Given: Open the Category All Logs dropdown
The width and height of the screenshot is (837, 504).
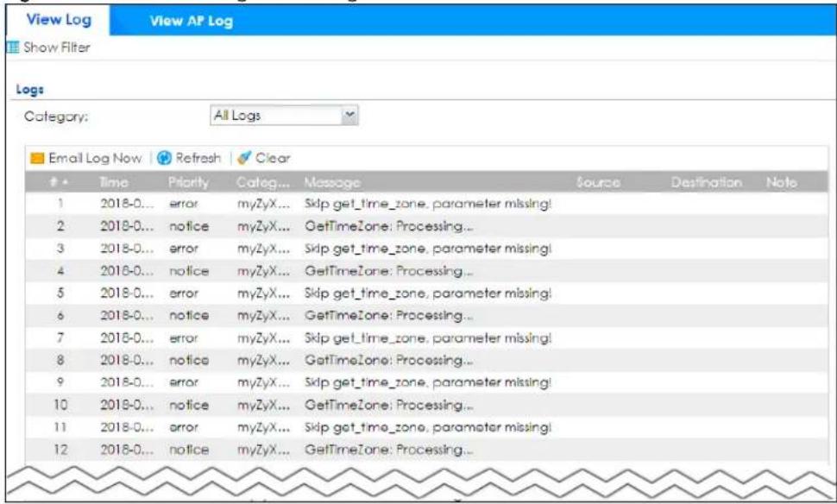Looking at the screenshot, I should [284, 116].
